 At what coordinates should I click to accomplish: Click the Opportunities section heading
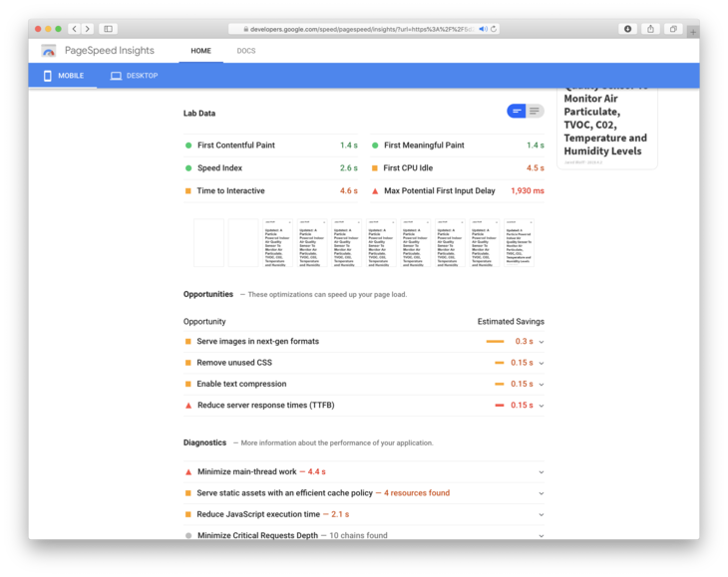click(208, 294)
